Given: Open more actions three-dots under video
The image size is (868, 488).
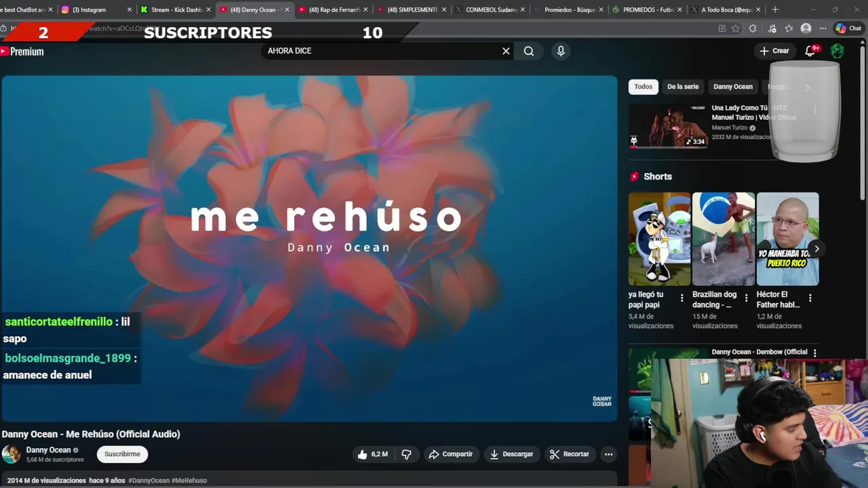Looking at the screenshot, I should click(608, 454).
